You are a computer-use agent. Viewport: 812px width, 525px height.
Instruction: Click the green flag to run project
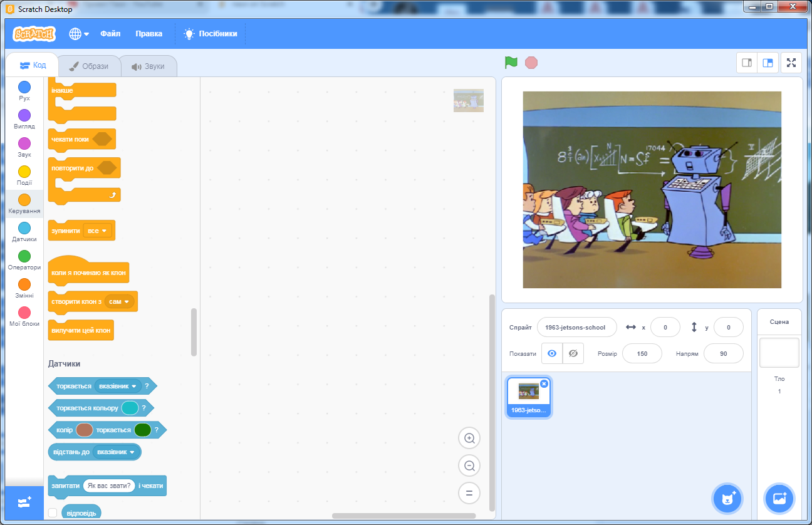coord(511,63)
